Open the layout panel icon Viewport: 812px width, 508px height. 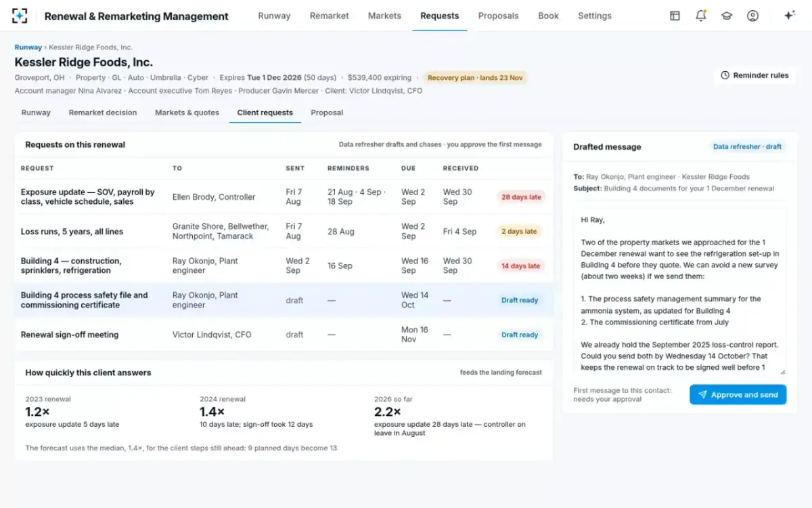[x=675, y=16]
